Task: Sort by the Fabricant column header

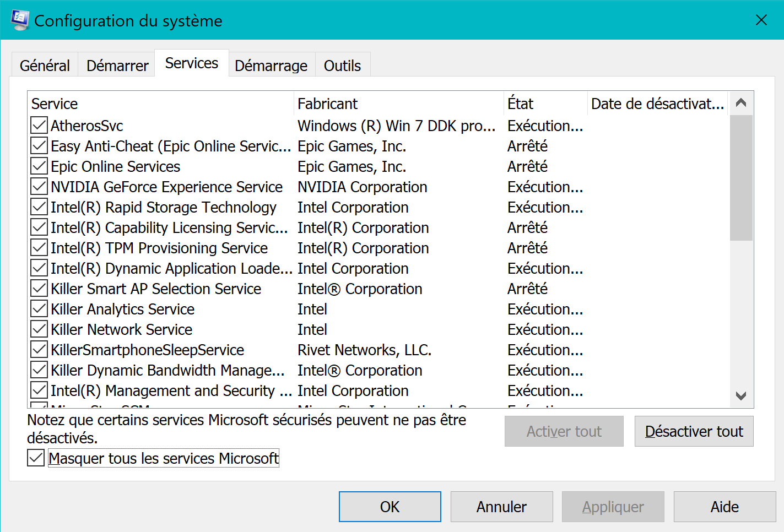Action: (398, 104)
